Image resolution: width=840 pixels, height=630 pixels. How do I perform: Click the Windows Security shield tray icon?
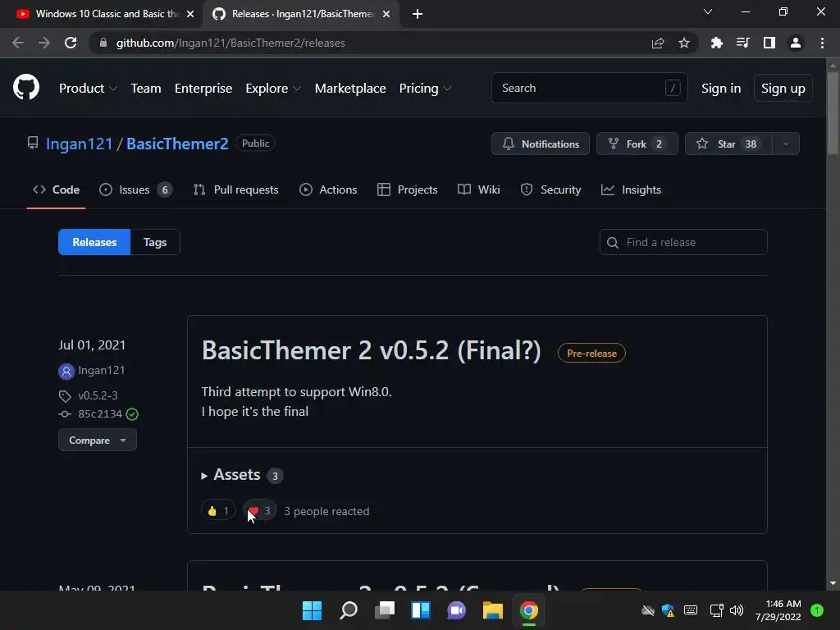click(668, 610)
